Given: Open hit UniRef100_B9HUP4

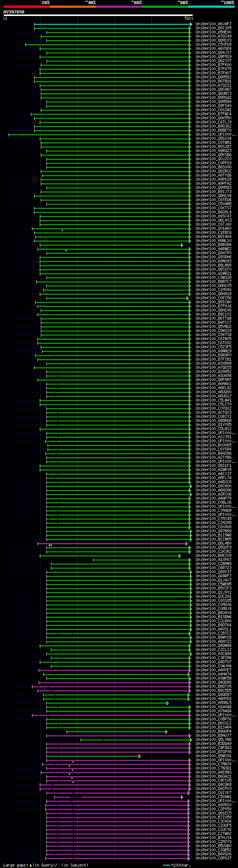Looking at the screenshot, I should tap(213, 732).
